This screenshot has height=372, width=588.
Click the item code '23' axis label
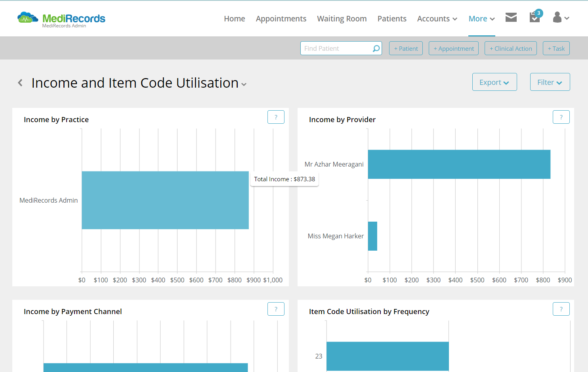click(x=319, y=356)
